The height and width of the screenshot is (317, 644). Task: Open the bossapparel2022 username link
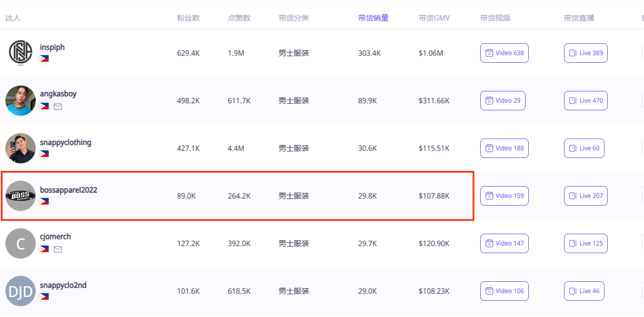pyautogui.click(x=68, y=190)
